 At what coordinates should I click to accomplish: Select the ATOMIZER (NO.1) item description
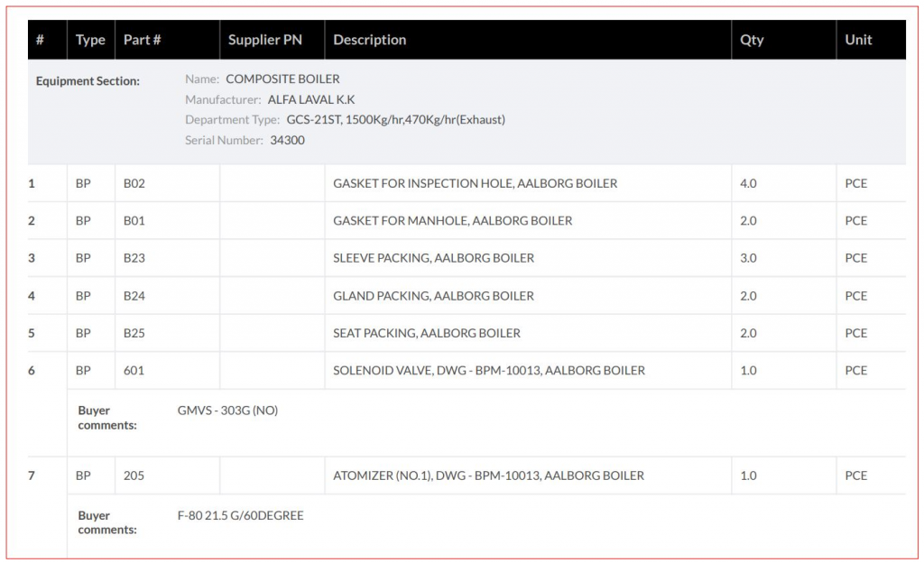pyautogui.click(x=488, y=475)
